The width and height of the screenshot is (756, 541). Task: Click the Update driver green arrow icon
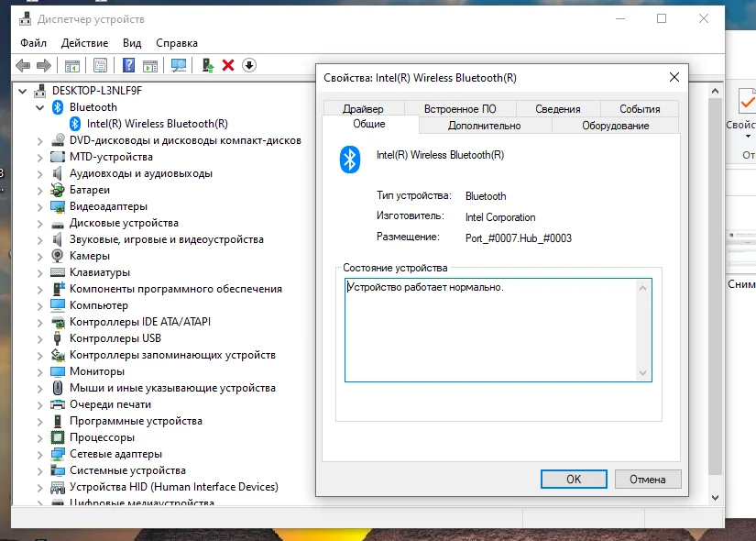[x=208, y=65]
